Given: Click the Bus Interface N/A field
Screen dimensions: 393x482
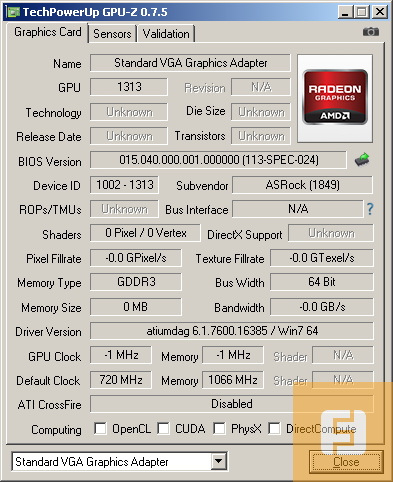Looking at the screenshot, I should (x=298, y=209).
